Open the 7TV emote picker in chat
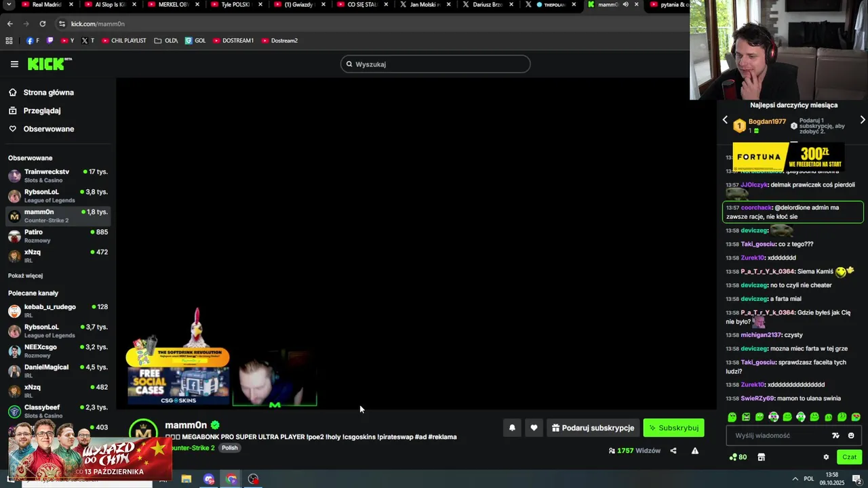Image resolution: width=868 pixels, height=488 pixels. [835, 435]
